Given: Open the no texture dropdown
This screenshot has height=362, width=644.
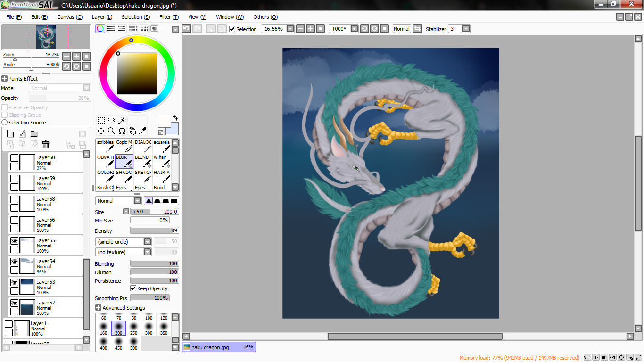Looking at the screenshot, I should (x=147, y=252).
